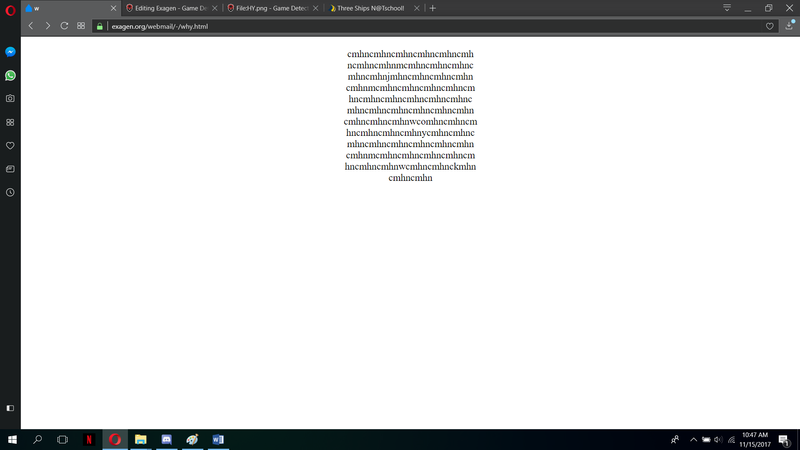Toggle the sidebar panel at bottom left
Screen dimensions: 800x450
pyautogui.click(x=10, y=408)
